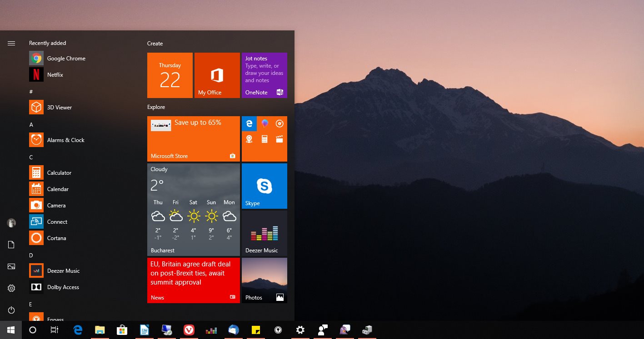Open Settings gear in the Start sidebar

coord(11,288)
